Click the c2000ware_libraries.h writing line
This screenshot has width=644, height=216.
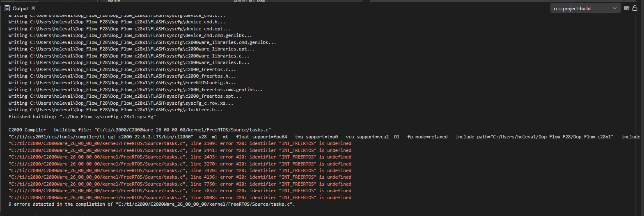[x=129, y=62]
